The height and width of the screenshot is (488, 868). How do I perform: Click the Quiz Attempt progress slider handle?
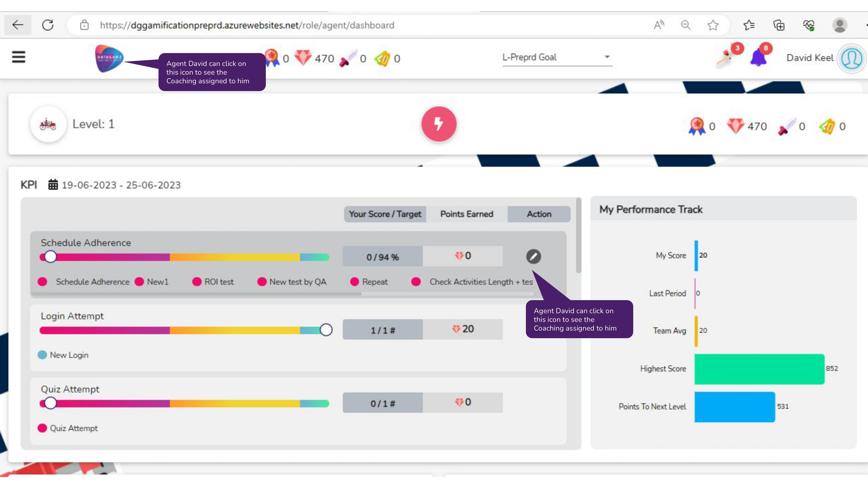coord(51,403)
